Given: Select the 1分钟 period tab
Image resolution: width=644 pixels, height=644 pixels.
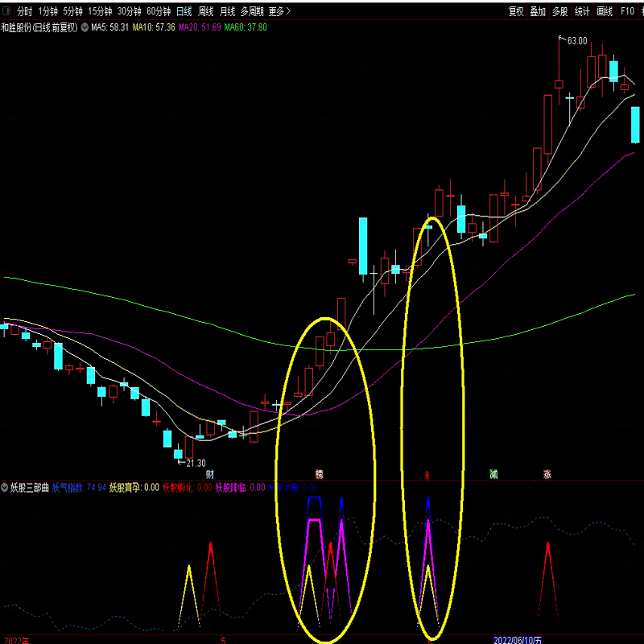Looking at the screenshot, I should (x=48, y=11).
